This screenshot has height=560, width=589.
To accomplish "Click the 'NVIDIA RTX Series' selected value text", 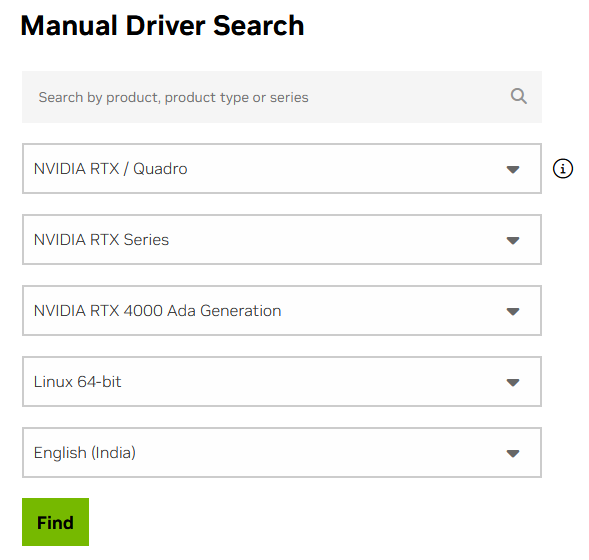I will pyautogui.click(x=101, y=240).
